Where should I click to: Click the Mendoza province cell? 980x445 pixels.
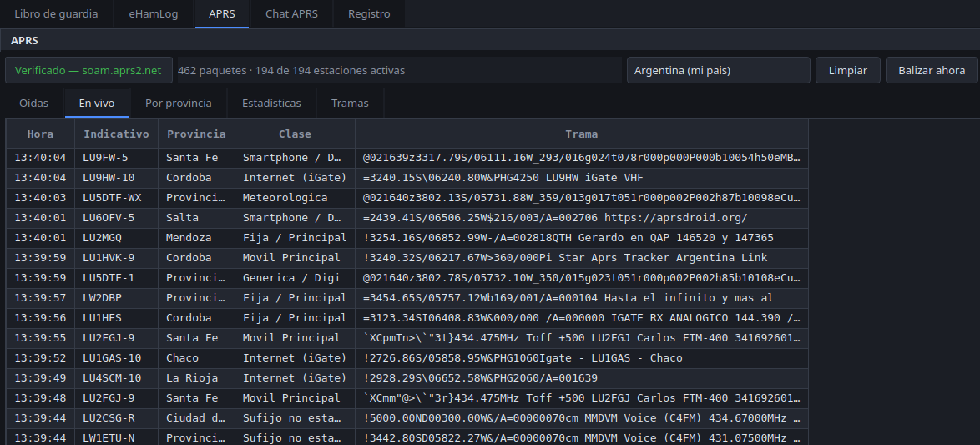coord(196,237)
